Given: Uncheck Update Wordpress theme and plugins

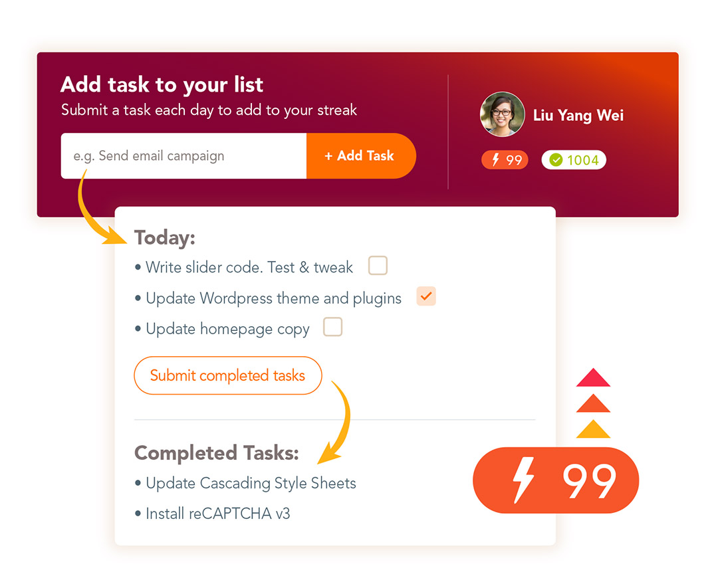Looking at the screenshot, I should (x=426, y=296).
